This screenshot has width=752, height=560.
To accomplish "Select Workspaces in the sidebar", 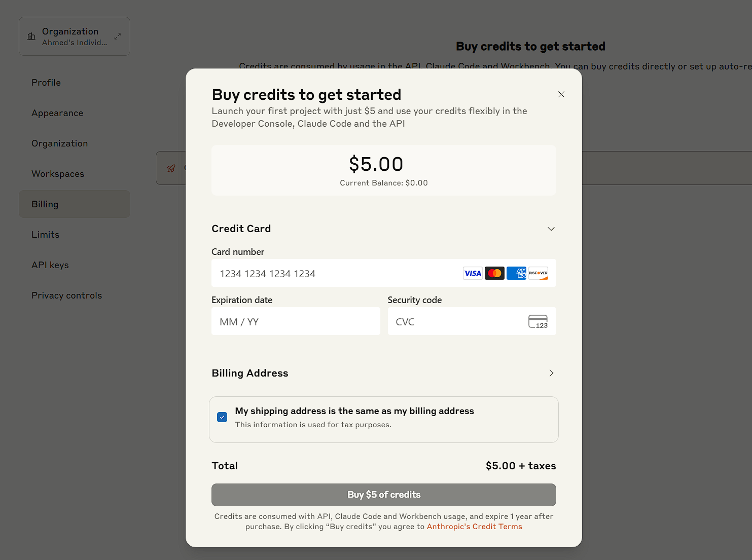I will [58, 174].
